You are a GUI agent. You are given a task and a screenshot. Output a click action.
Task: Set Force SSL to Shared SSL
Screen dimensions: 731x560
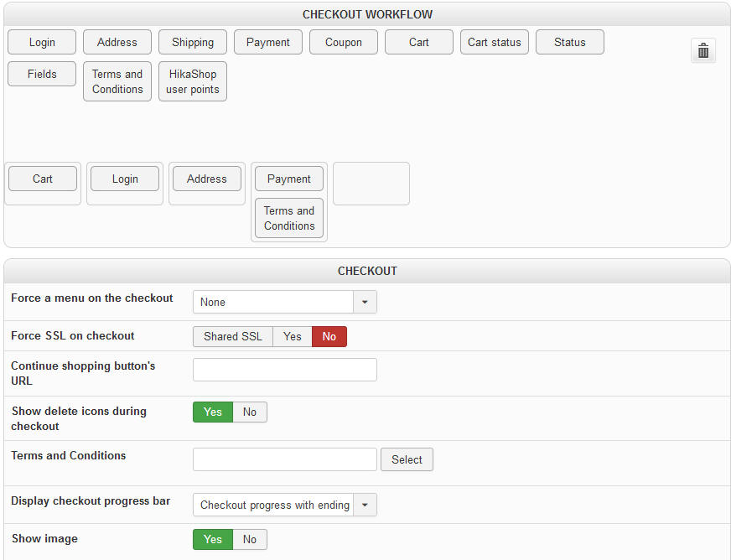(x=232, y=336)
